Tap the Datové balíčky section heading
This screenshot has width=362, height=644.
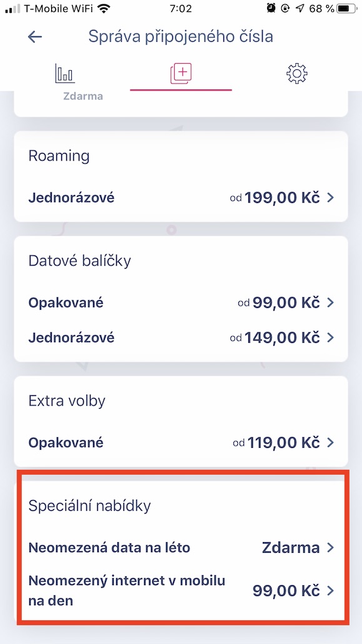coord(80,260)
